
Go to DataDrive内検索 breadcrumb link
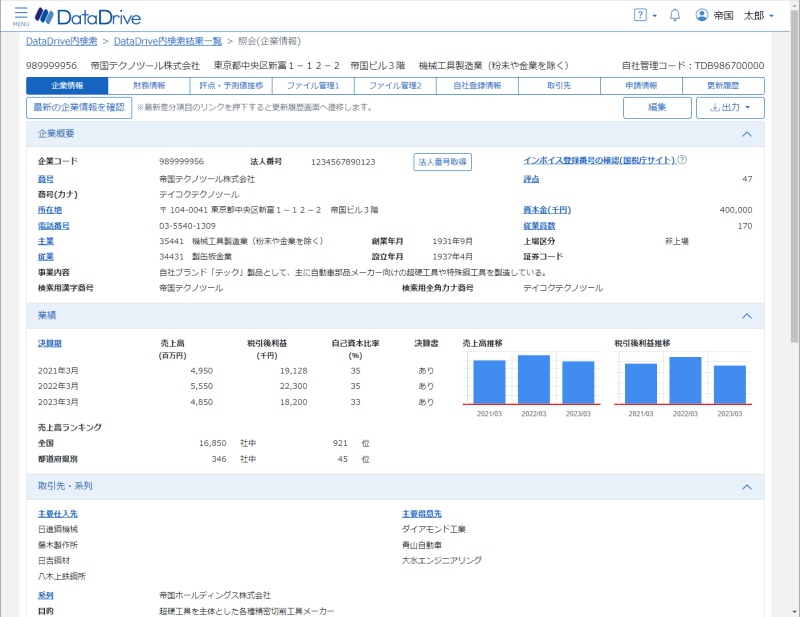click(62, 41)
